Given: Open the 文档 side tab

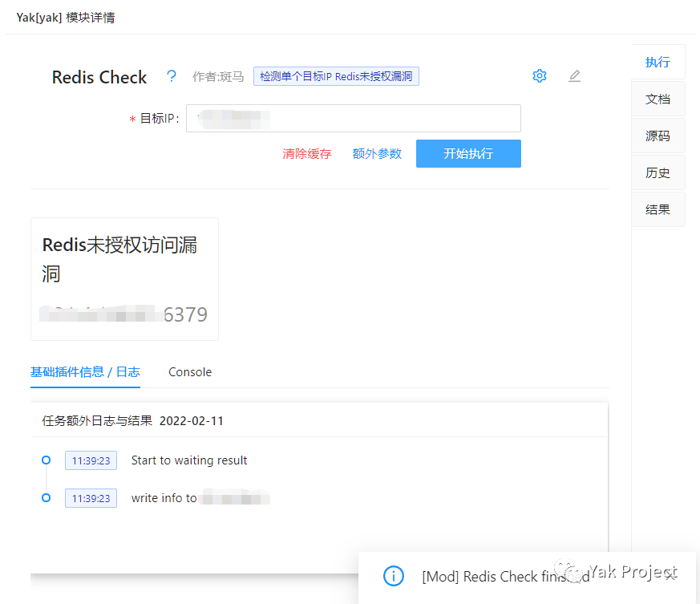Looking at the screenshot, I should coord(658,99).
